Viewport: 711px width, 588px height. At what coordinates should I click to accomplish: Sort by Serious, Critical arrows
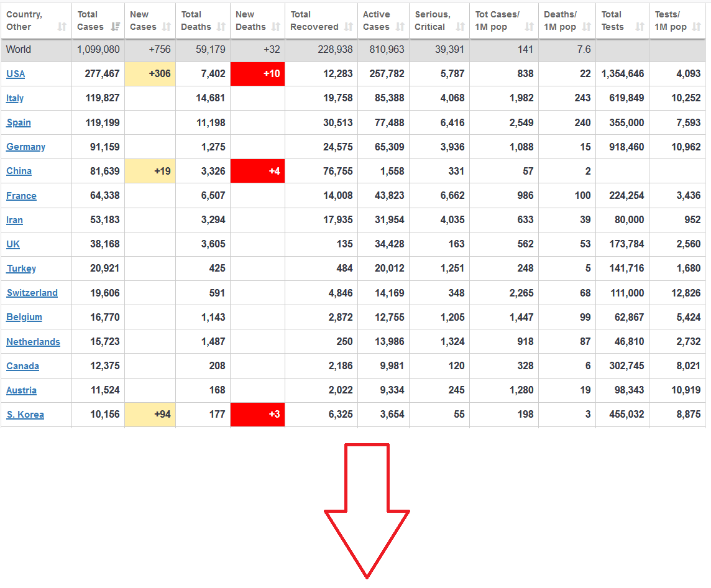pyautogui.click(x=460, y=27)
